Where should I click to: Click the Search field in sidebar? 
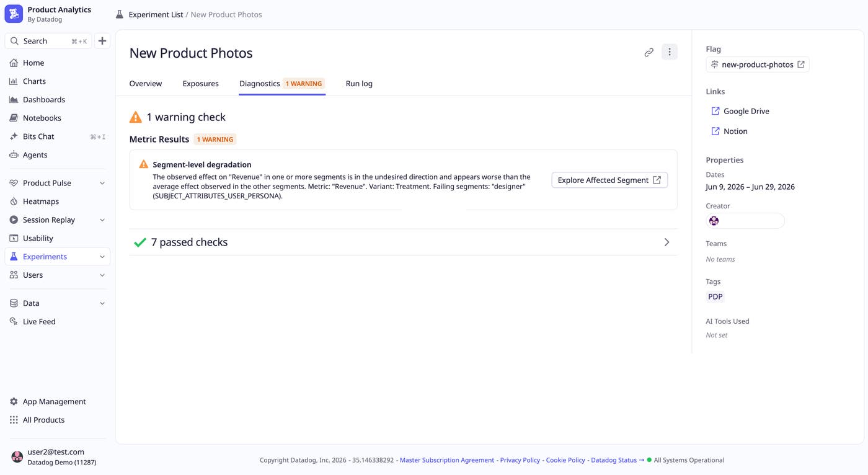48,41
